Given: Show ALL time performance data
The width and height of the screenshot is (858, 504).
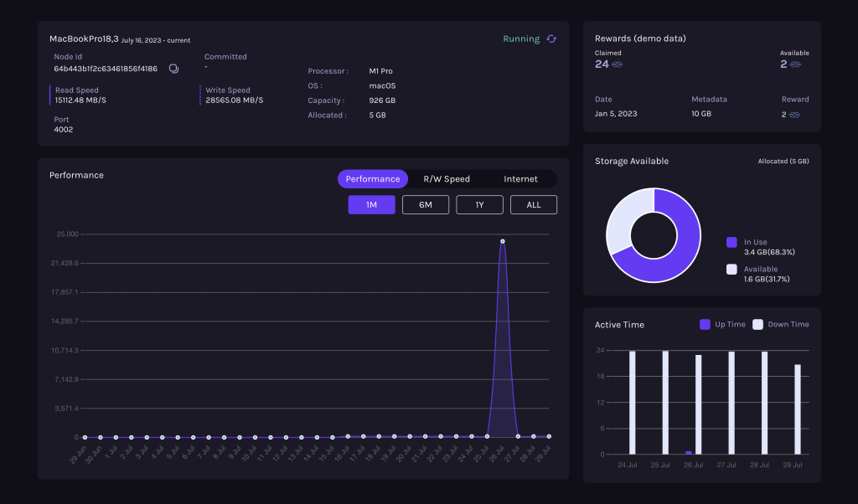Looking at the screenshot, I should 533,205.
